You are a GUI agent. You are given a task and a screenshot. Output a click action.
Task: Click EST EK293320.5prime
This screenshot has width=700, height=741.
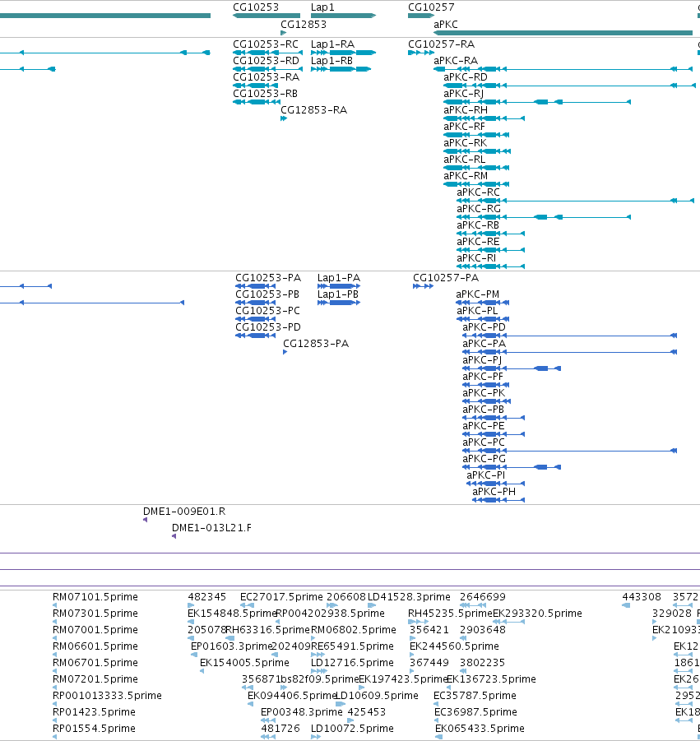pos(537,614)
